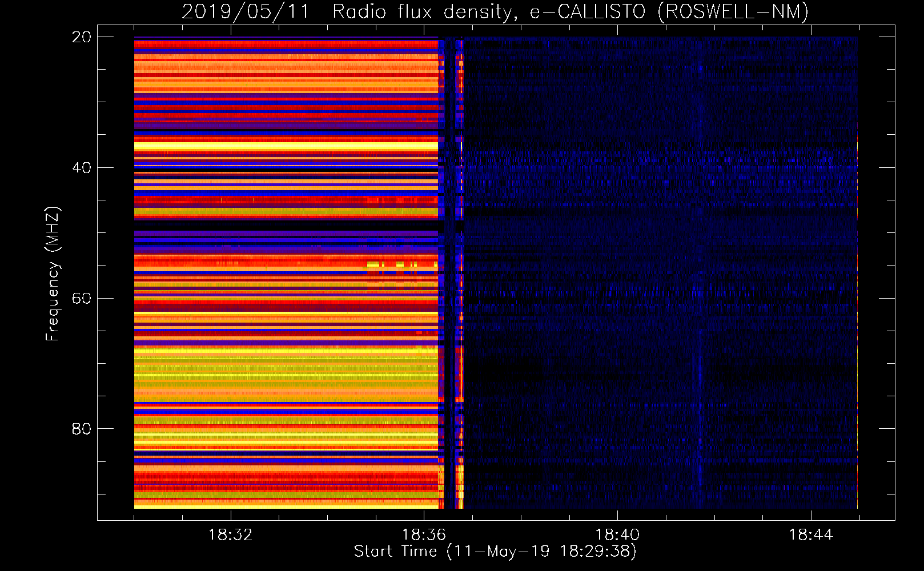Click the 60 frequency tick label
This screenshot has width=924, height=571.
pos(81,299)
